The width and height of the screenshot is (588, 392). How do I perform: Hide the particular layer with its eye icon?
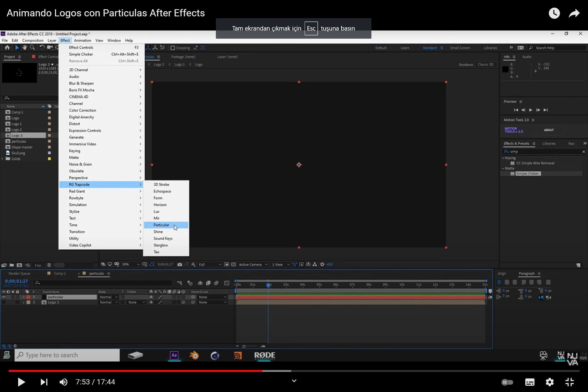[x=4, y=297]
